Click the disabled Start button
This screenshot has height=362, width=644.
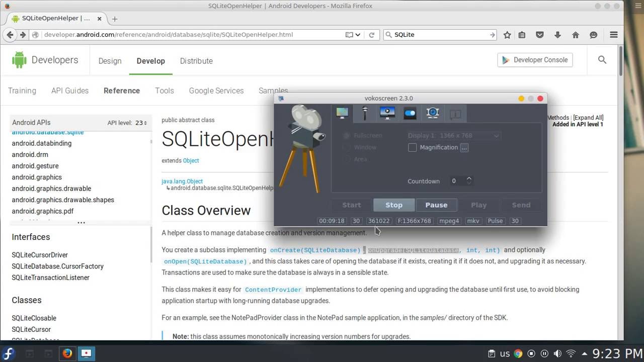coord(352,205)
